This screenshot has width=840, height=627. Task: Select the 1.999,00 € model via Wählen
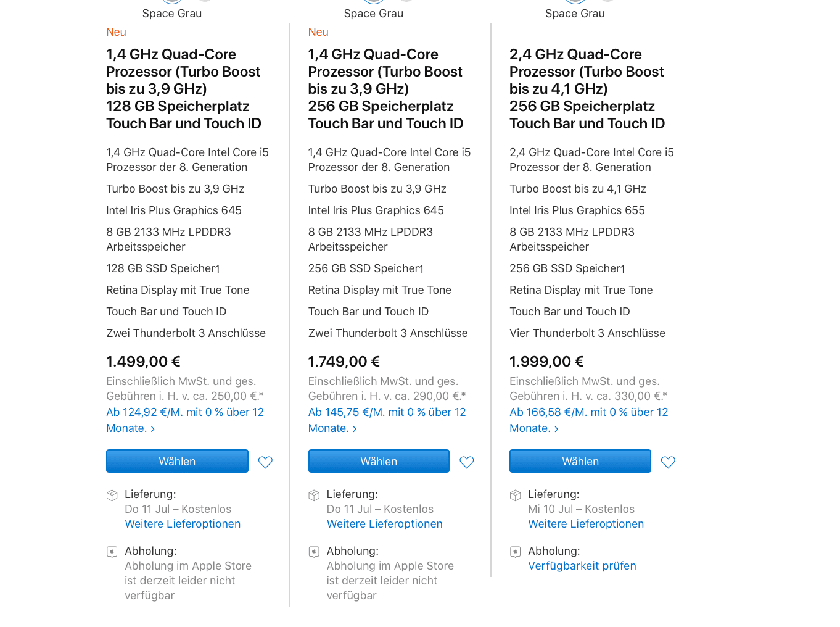tap(580, 462)
